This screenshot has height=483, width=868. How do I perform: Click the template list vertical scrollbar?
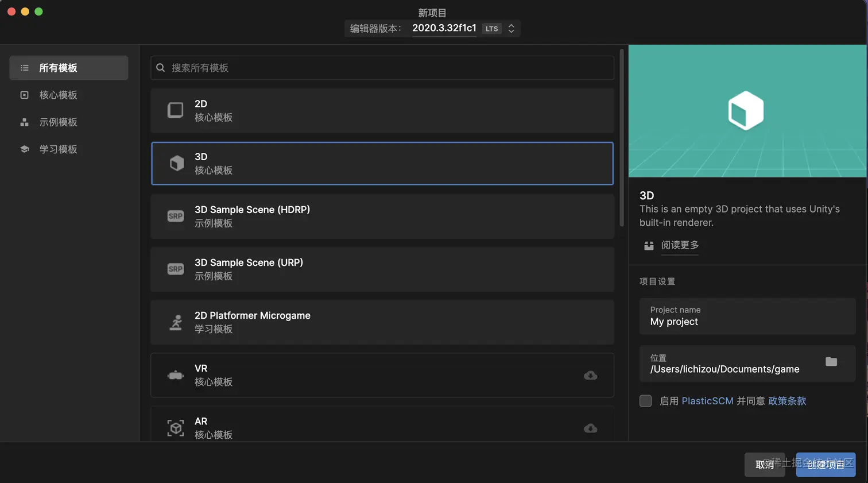click(622, 138)
